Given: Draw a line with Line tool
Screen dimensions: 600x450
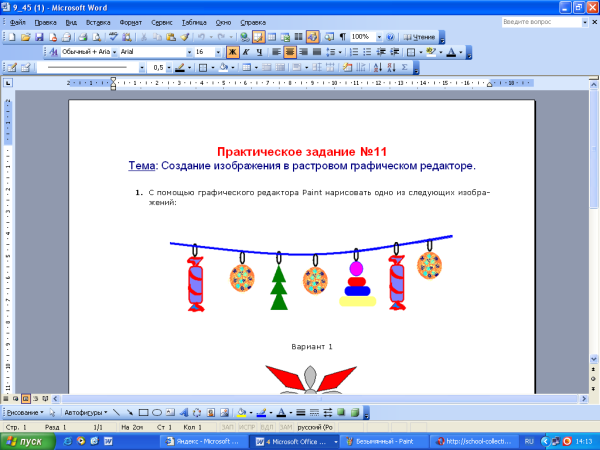Looking at the screenshot, I should 116,412.
